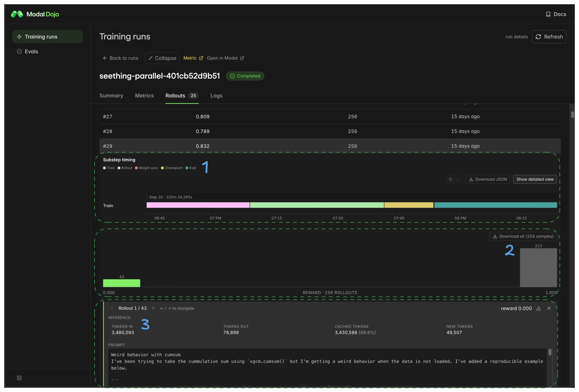The image size is (579, 392).
Task: Collapse expanded row #29
Action: (330, 146)
